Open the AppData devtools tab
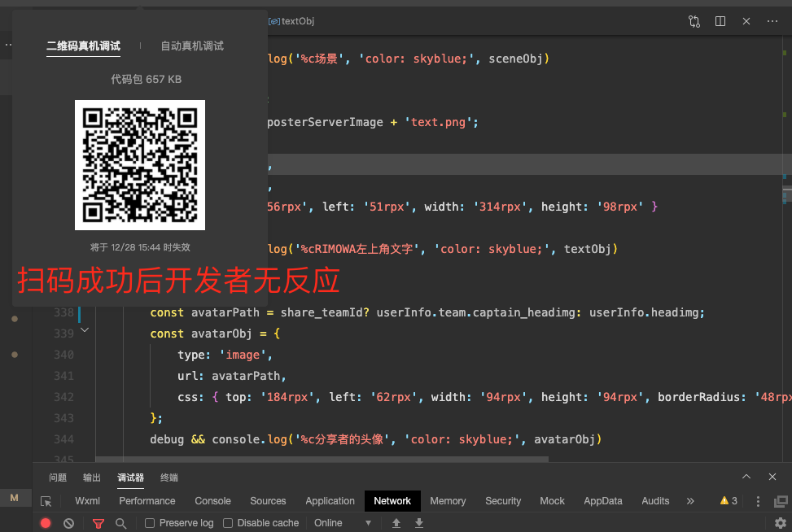 [x=603, y=501]
